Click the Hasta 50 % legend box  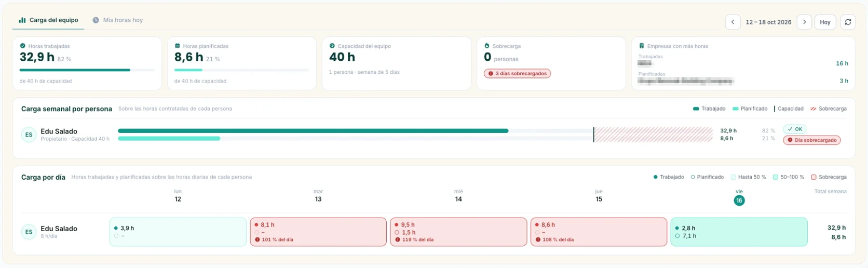[x=734, y=177]
